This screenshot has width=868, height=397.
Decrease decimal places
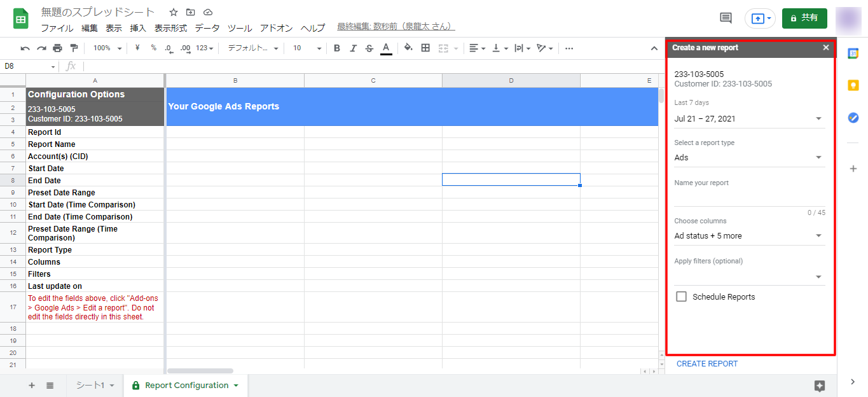coord(169,48)
